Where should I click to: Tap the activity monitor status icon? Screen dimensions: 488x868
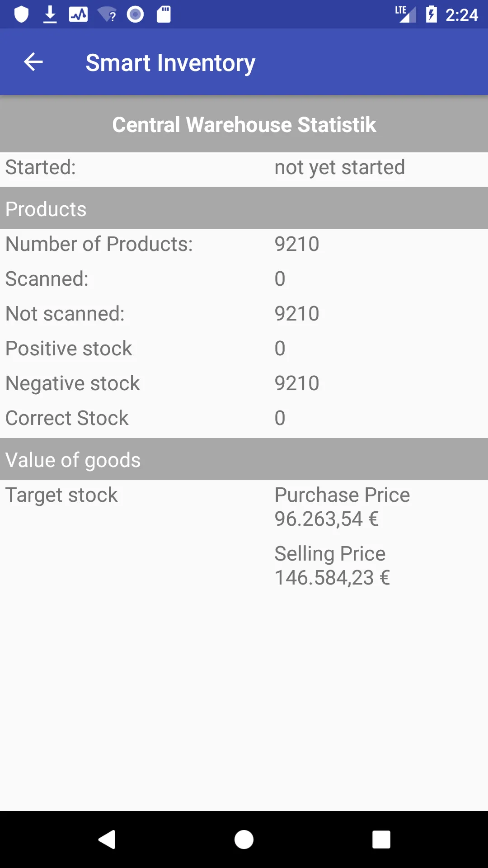[x=79, y=14]
